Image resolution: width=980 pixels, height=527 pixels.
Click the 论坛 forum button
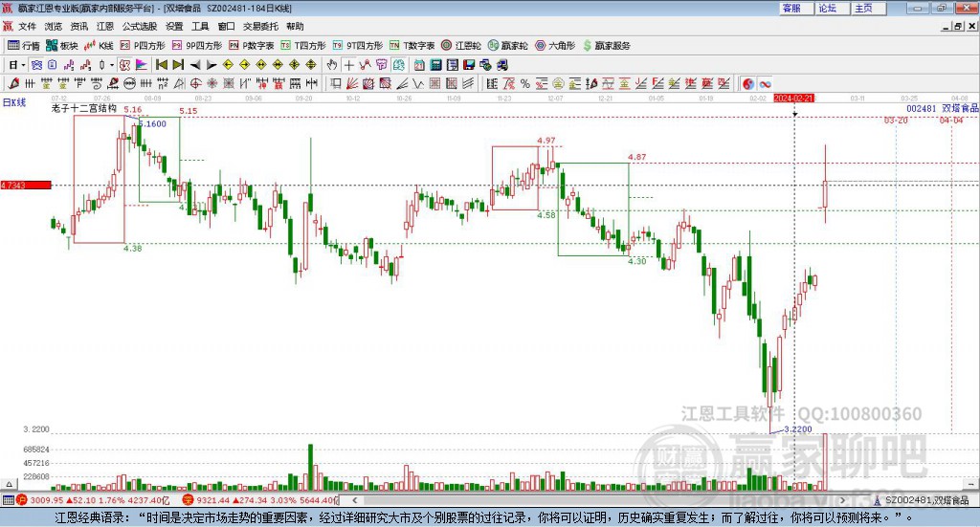(x=832, y=8)
